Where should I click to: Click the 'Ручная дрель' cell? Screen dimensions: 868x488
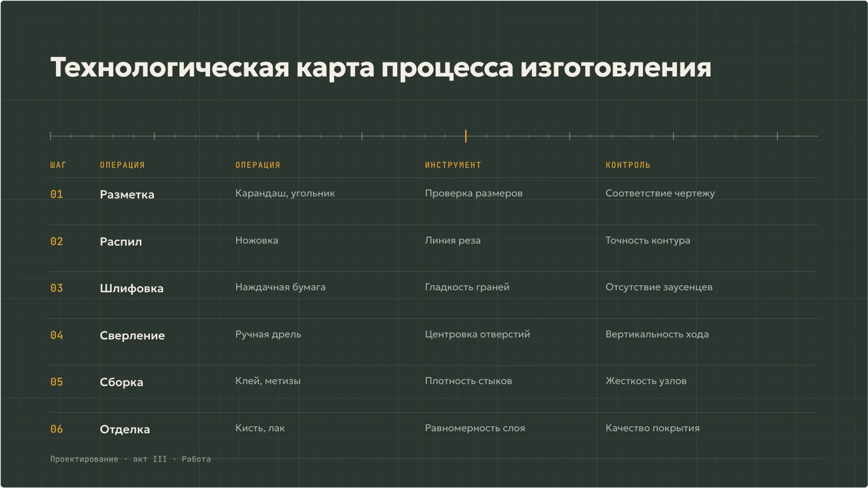click(x=268, y=334)
